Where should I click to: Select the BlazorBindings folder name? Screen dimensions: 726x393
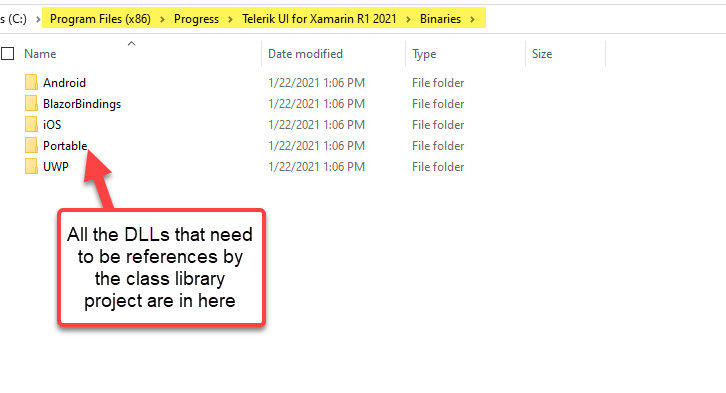pyautogui.click(x=82, y=104)
